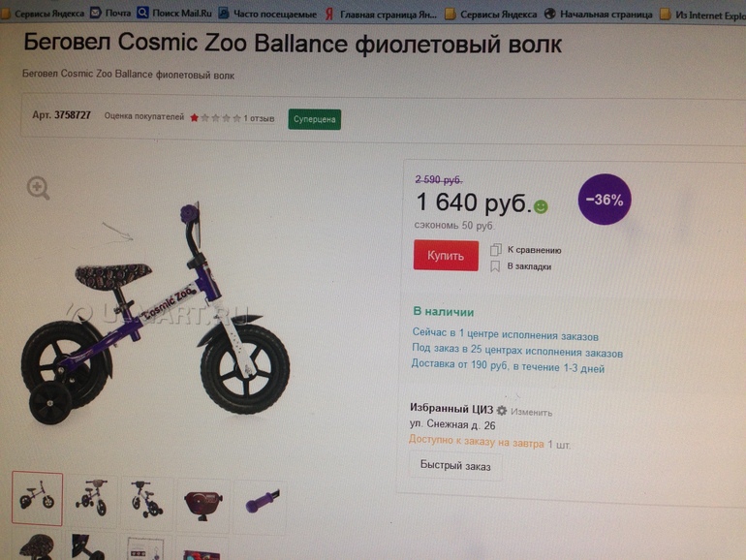The width and height of the screenshot is (746, 560).
Task: Click Доставка от 190 руб. link
Action: (x=508, y=366)
